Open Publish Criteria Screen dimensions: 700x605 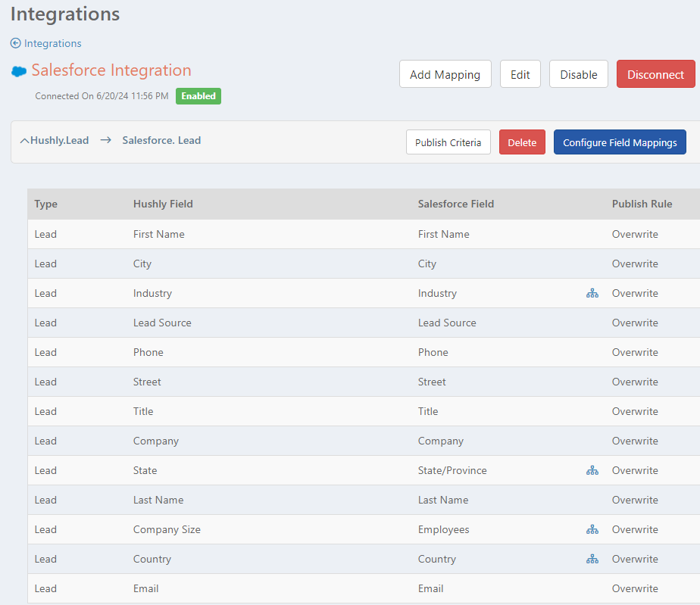click(x=448, y=142)
